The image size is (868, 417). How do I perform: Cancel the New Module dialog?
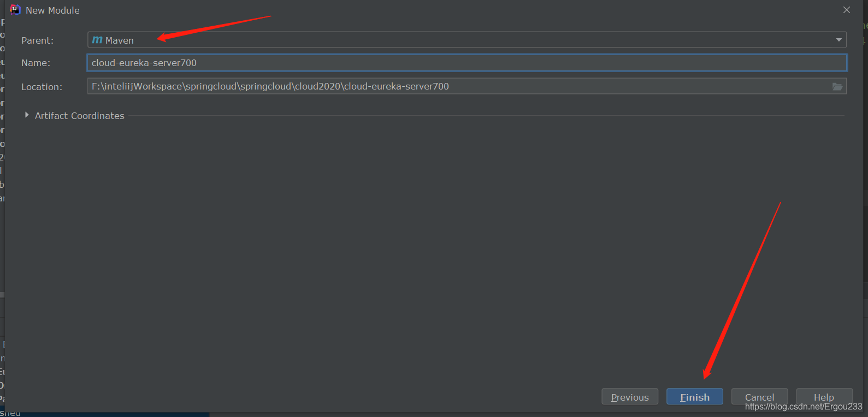759,397
